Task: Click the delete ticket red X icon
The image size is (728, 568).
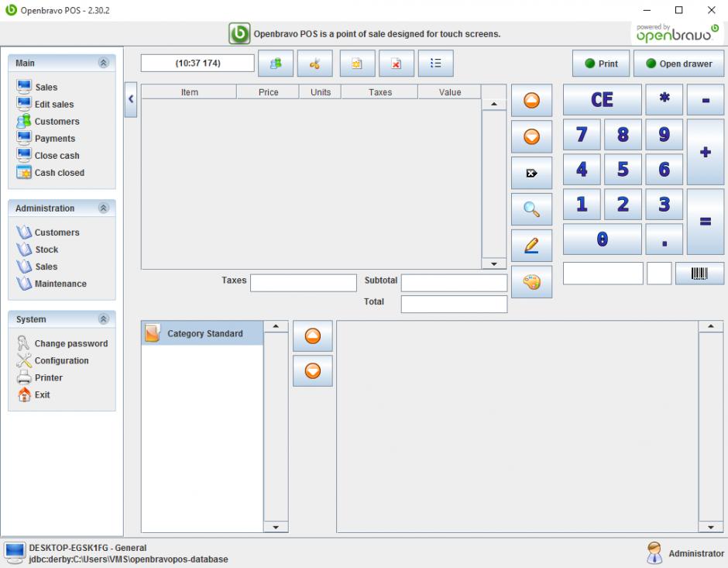Action: (396, 64)
